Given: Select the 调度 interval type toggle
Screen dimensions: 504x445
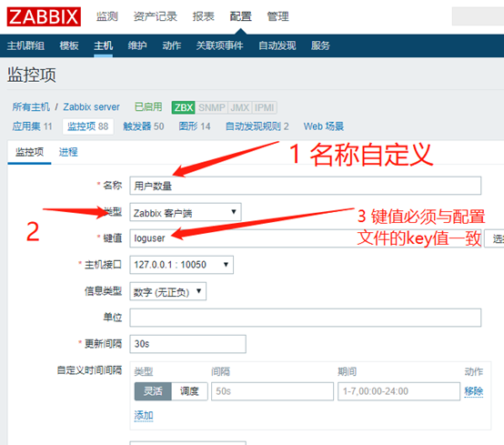Looking at the screenshot, I should pyautogui.click(x=189, y=391).
